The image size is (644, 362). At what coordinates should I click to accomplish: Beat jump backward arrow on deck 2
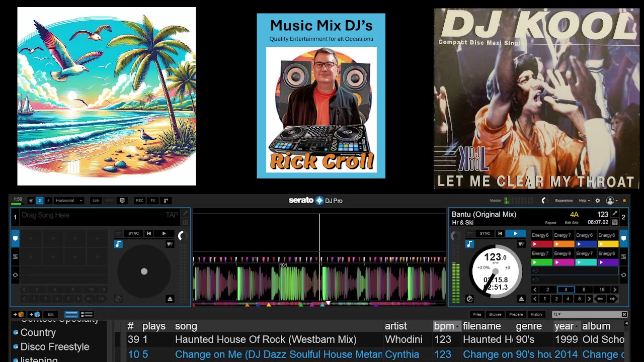(600, 299)
